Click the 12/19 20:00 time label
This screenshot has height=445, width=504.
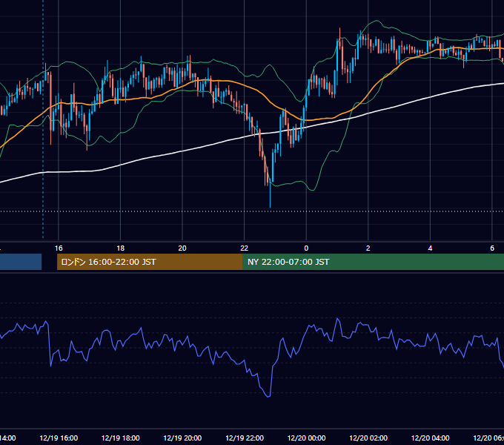click(x=182, y=438)
